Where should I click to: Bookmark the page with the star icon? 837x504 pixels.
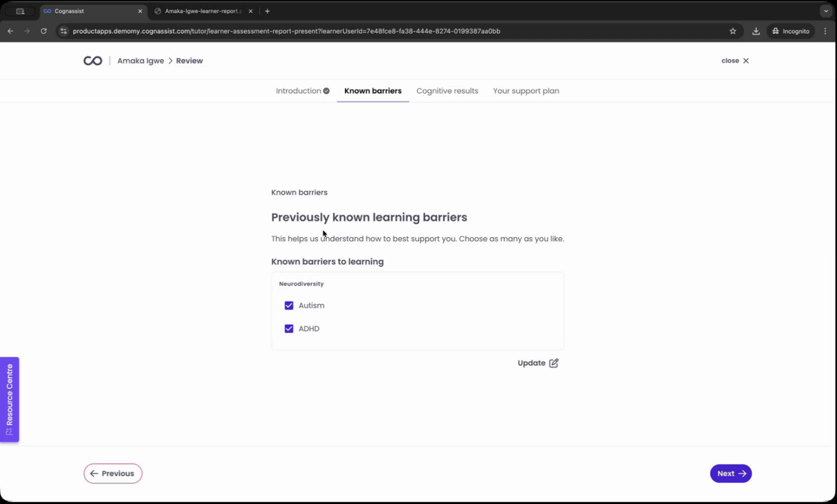coord(733,31)
